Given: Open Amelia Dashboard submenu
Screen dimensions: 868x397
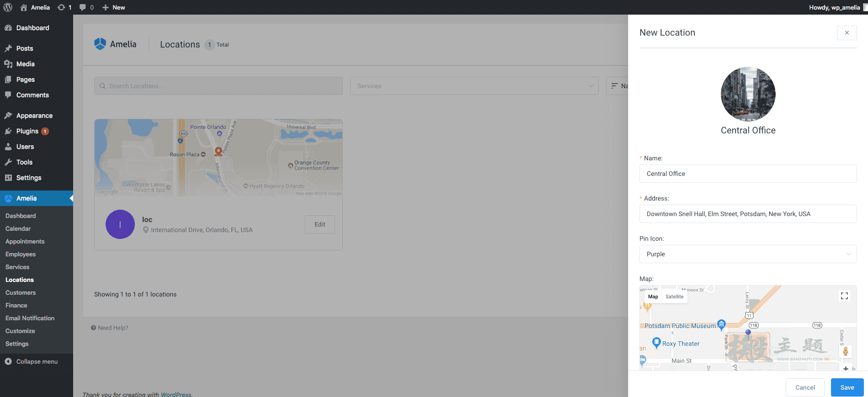Looking at the screenshot, I should coord(21,216).
